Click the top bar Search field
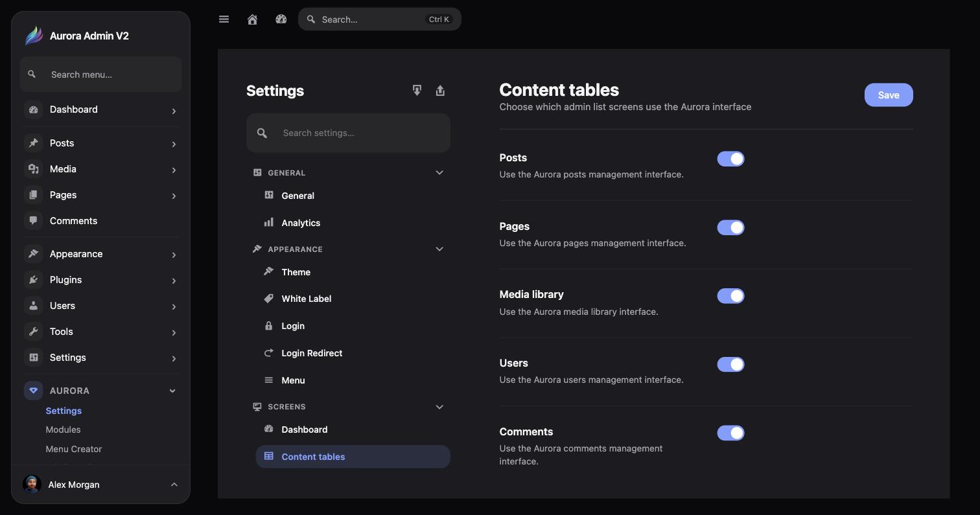The image size is (980, 515). (x=380, y=19)
